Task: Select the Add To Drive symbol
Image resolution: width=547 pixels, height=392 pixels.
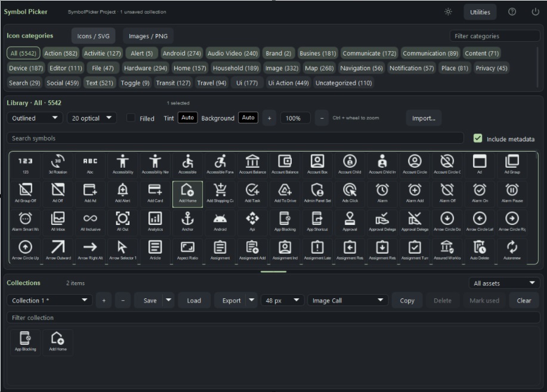Action: (285, 193)
